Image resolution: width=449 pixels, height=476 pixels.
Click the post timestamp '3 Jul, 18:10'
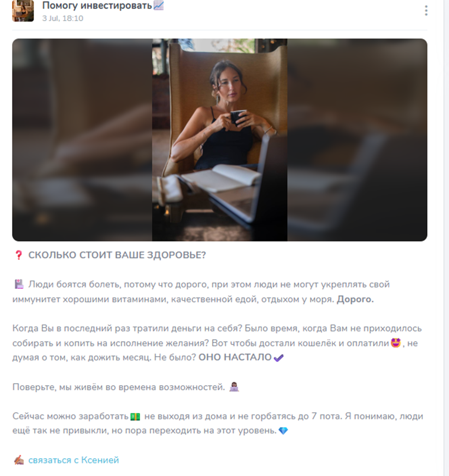63,18
